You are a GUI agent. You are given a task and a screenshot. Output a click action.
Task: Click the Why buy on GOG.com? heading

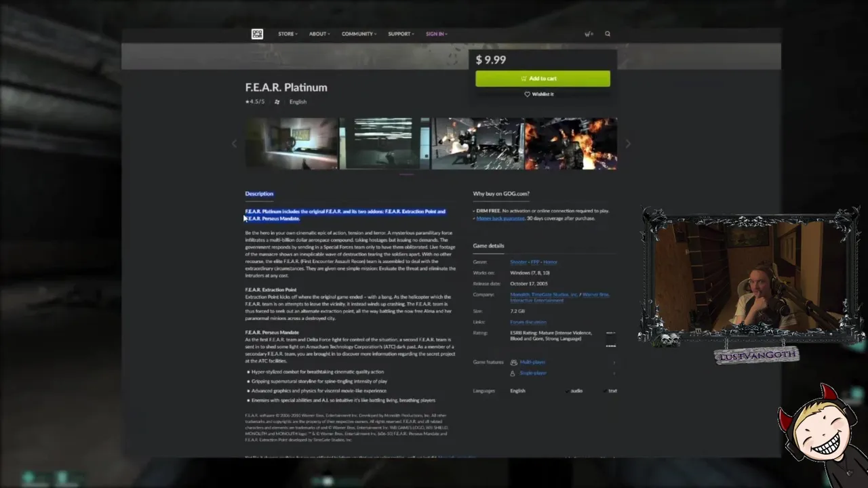point(501,194)
